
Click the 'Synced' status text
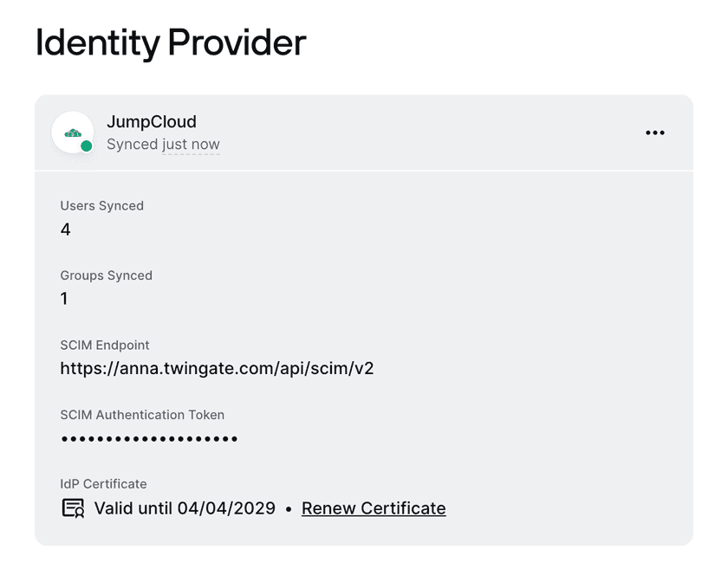[x=132, y=145]
